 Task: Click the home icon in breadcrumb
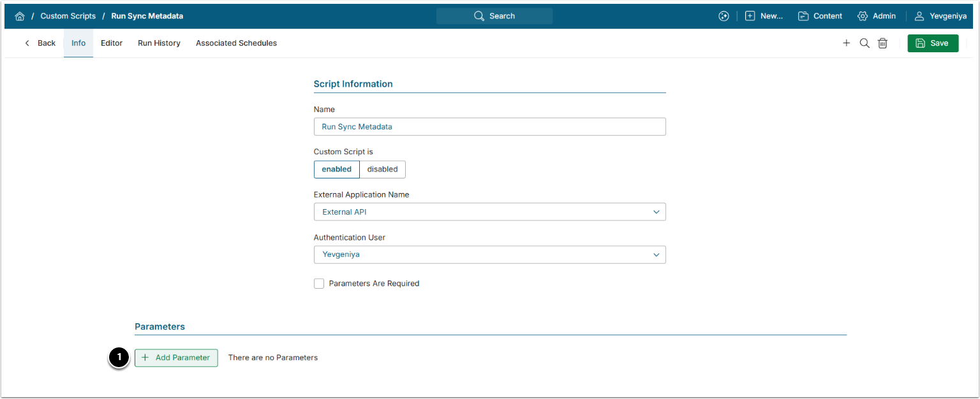tap(20, 16)
